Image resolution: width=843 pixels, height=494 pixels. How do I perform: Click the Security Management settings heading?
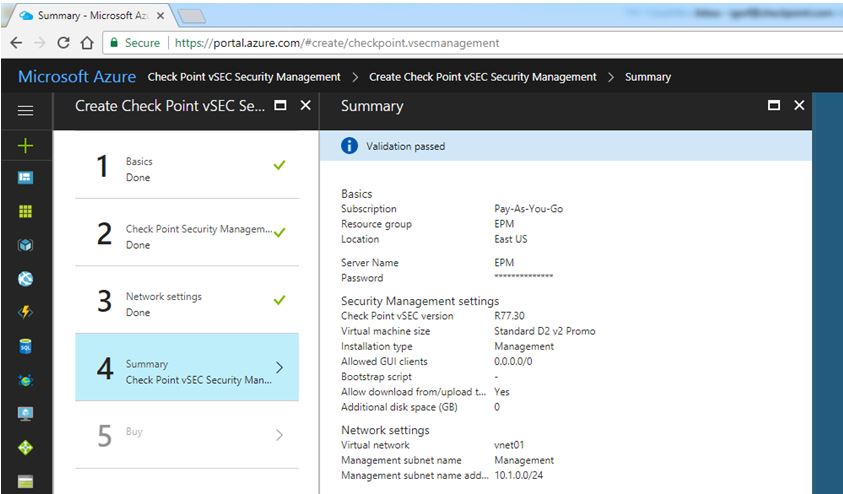tap(420, 301)
